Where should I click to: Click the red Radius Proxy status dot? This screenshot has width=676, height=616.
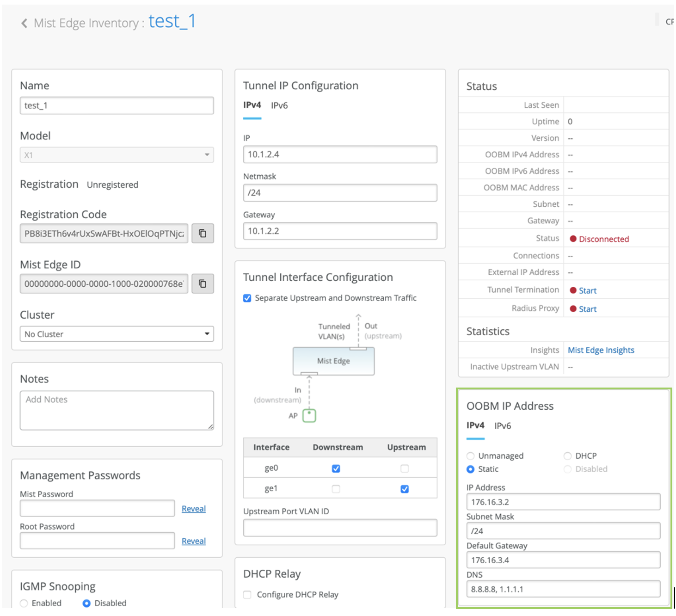573,309
